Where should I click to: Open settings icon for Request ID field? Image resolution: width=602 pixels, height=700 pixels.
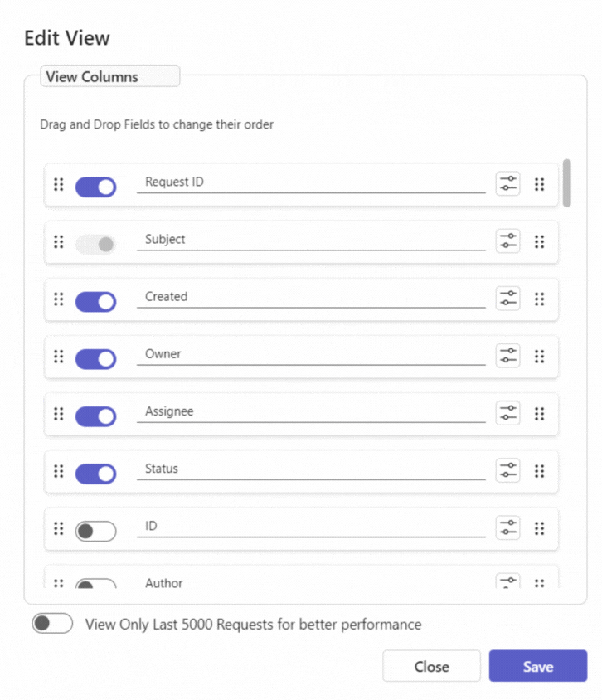pos(507,184)
